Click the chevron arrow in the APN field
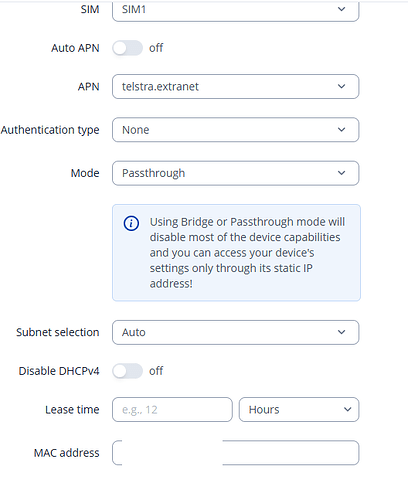Viewport: 408px width, 500px height. [x=341, y=86]
